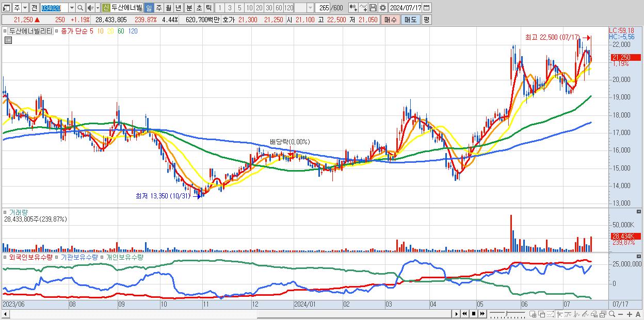
Task: Edit the bar count field showing 265
Action: tap(323, 8)
